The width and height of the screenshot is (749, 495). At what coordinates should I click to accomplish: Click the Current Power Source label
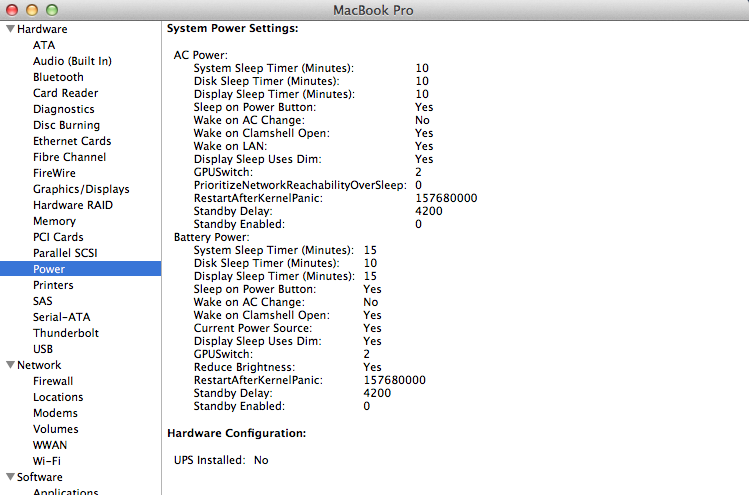click(253, 328)
